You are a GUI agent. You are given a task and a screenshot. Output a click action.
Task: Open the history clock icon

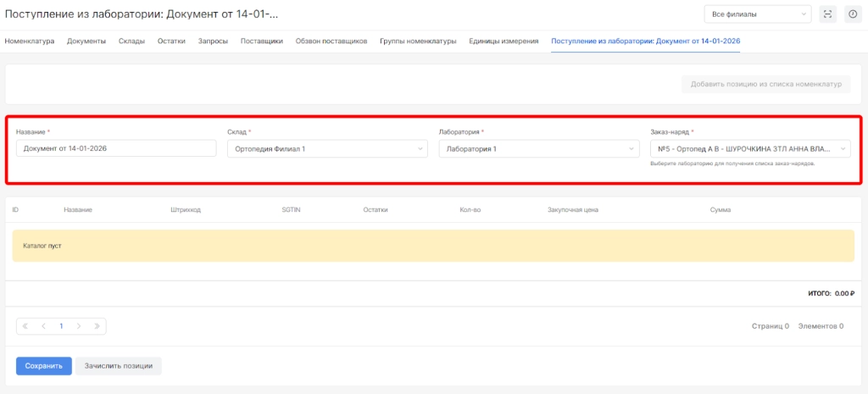point(852,14)
